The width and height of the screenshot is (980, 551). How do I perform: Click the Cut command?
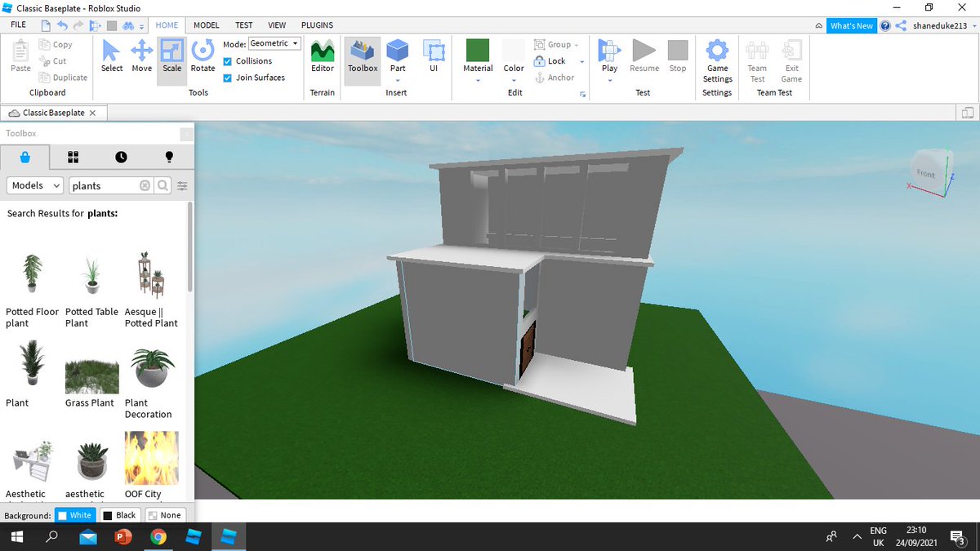(x=54, y=61)
